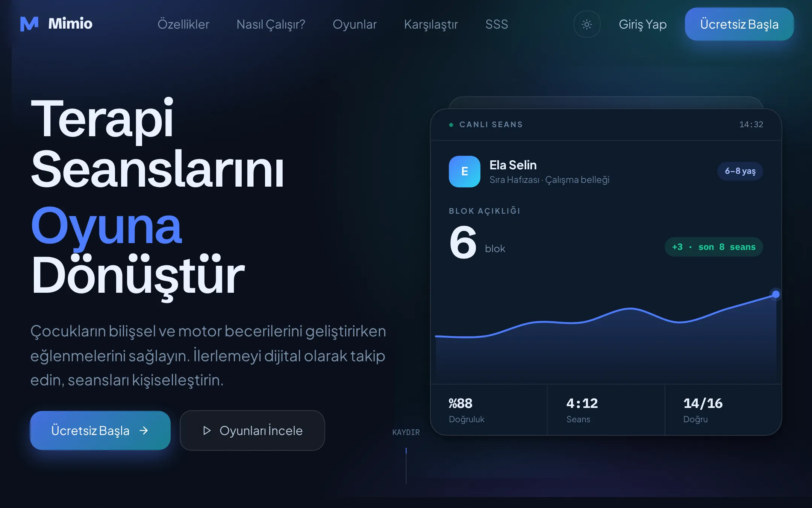The image size is (812, 508).
Task: Click the end point dot on the chart line
Action: point(776,294)
